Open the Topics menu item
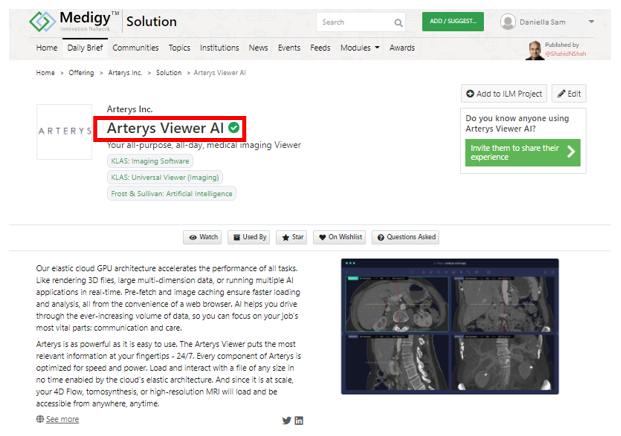This screenshot has width=621, height=436. pyautogui.click(x=179, y=48)
